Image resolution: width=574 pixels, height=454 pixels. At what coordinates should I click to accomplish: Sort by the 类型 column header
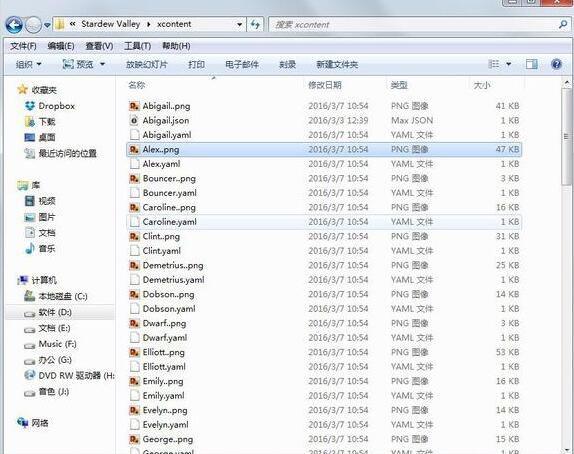point(399,85)
